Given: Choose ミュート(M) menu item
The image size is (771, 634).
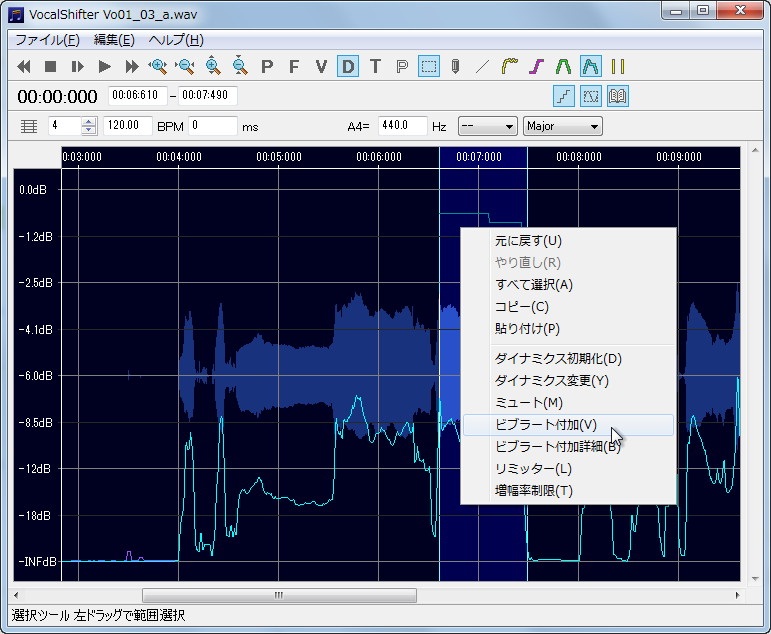Looking at the screenshot, I should pos(568,403).
